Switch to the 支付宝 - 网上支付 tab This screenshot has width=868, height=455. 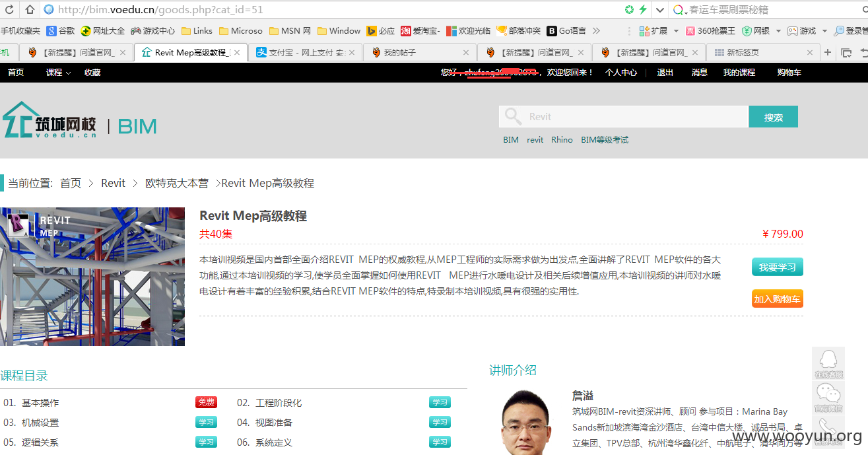click(306, 52)
